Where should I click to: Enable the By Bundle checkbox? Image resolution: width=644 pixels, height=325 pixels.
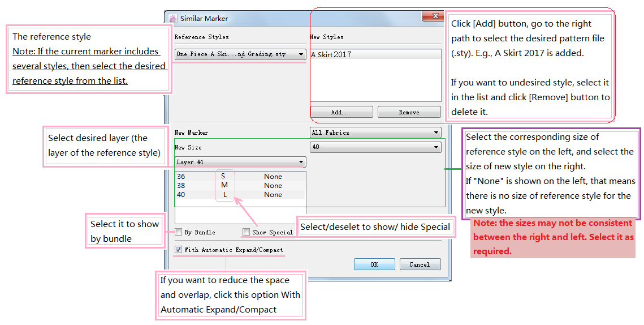179,232
